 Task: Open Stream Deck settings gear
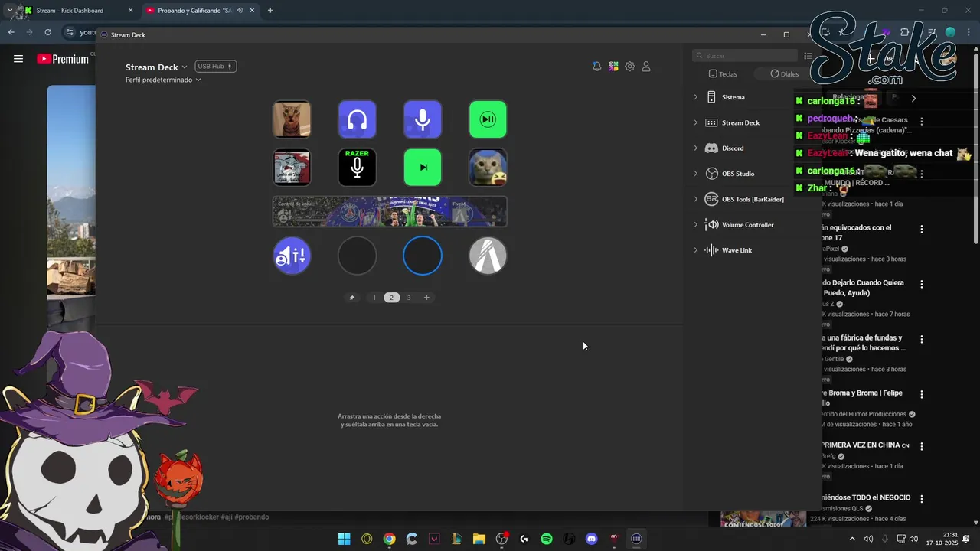(x=629, y=67)
